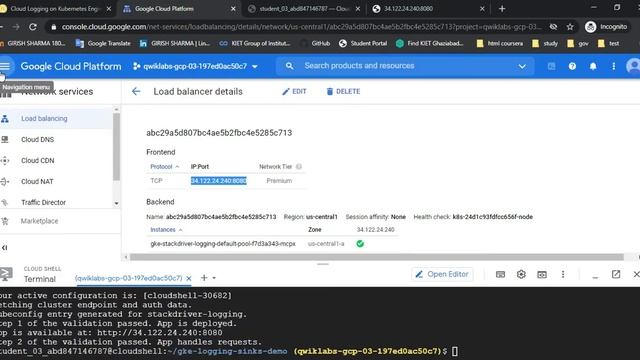Click the sidebar scroll down arrow

(116, 203)
